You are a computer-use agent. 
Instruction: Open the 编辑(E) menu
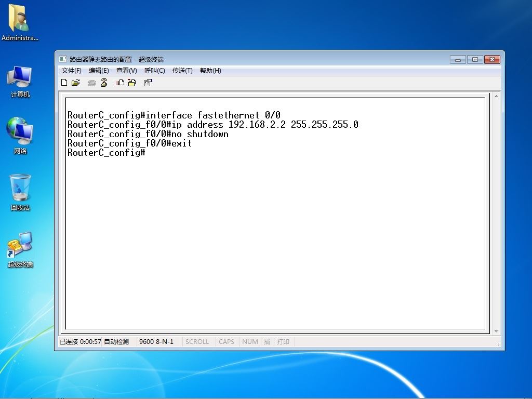[x=99, y=71]
